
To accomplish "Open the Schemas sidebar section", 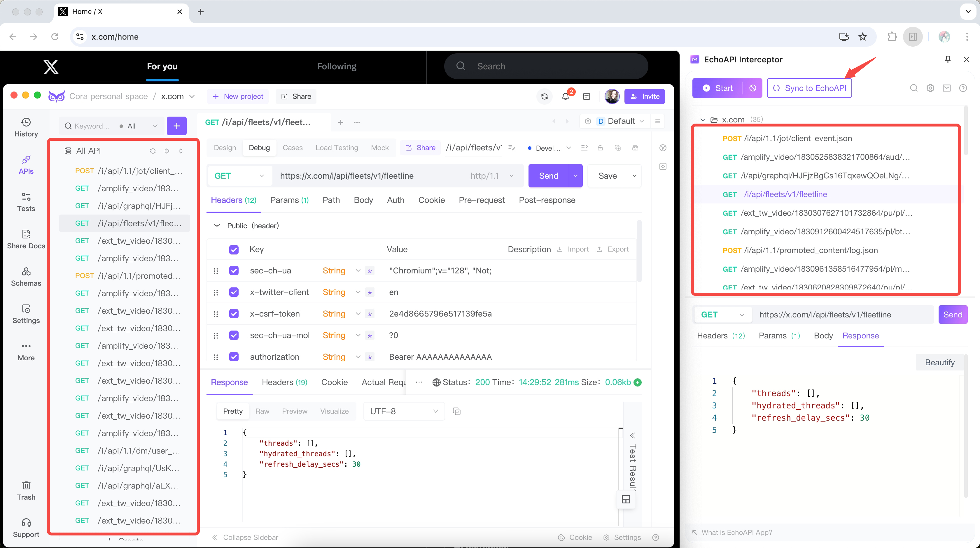I will [x=26, y=276].
